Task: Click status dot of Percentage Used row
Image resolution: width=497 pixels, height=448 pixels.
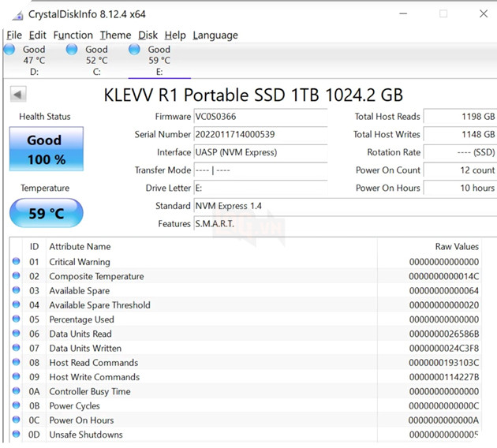Action: [x=16, y=319]
